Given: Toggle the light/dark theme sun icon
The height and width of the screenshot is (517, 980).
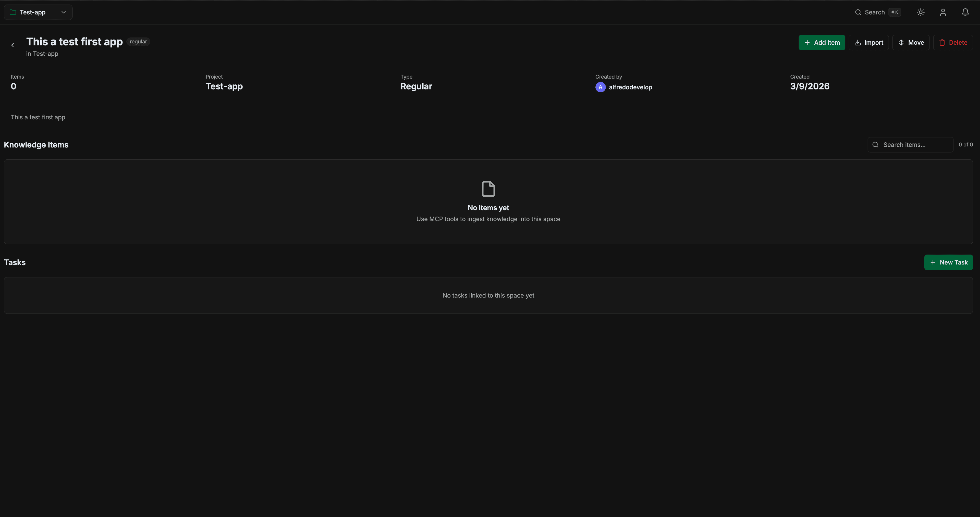Looking at the screenshot, I should click(921, 12).
